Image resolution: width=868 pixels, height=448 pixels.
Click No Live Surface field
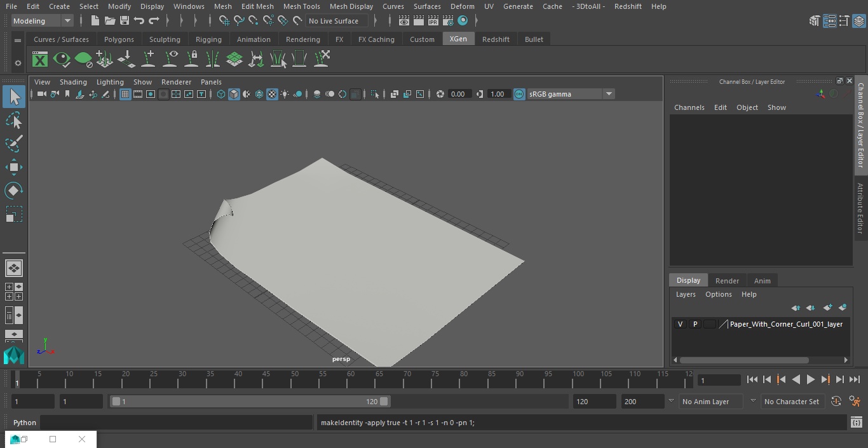click(x=337, y=21)
